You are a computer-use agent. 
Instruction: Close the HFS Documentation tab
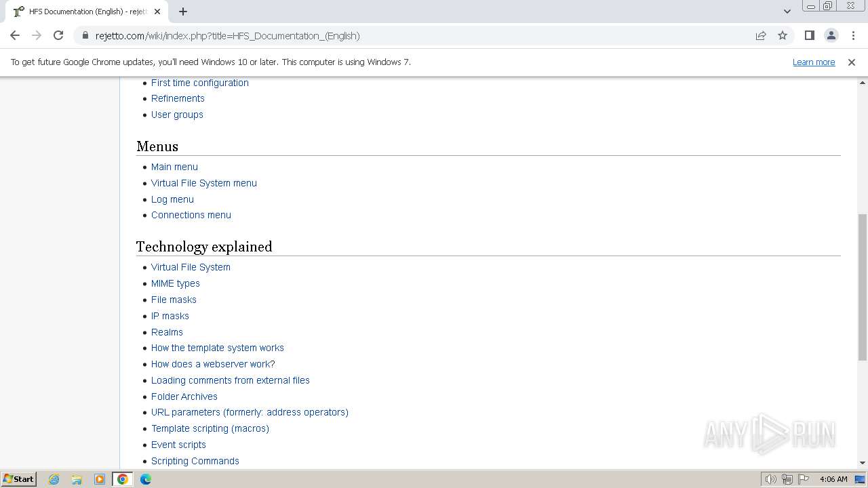coord(157,12)
